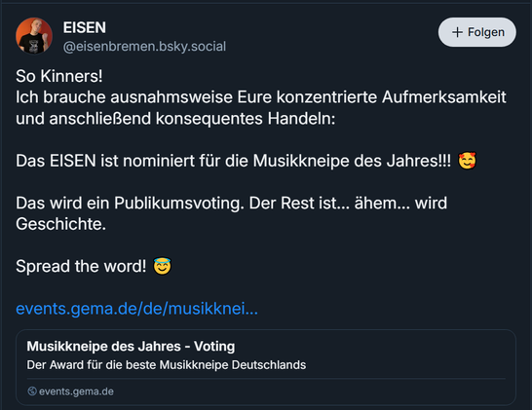Click the Spread the word! text

(x=81, y=266)
